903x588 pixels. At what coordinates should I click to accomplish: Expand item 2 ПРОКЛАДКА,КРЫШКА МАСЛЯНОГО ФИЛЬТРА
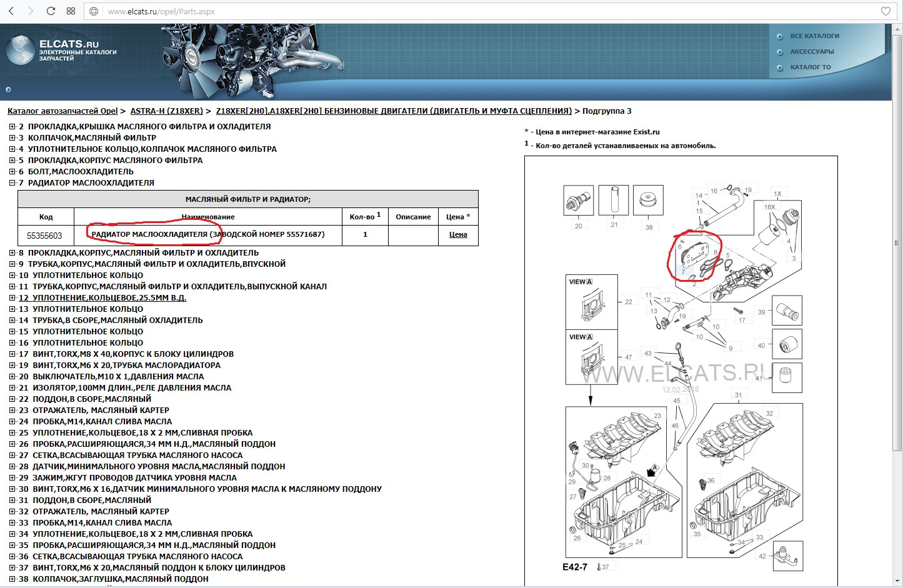pyautogui.click(x=12, y=127)
